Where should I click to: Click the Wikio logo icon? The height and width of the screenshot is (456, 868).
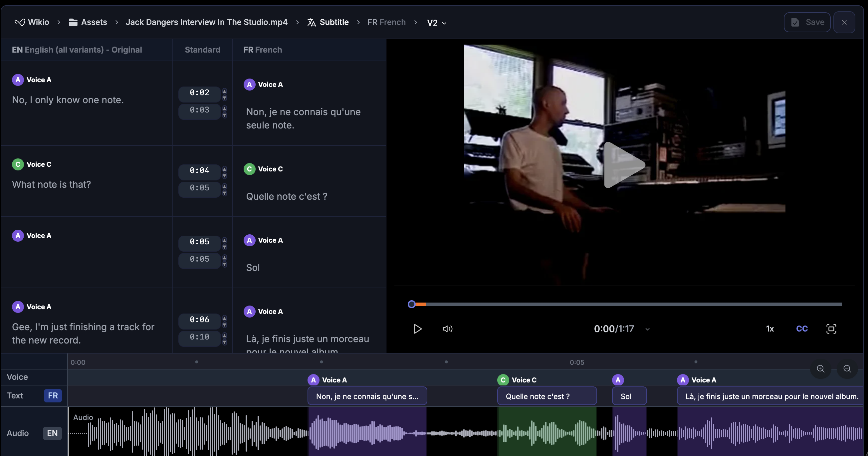click(x=20, y=22)
